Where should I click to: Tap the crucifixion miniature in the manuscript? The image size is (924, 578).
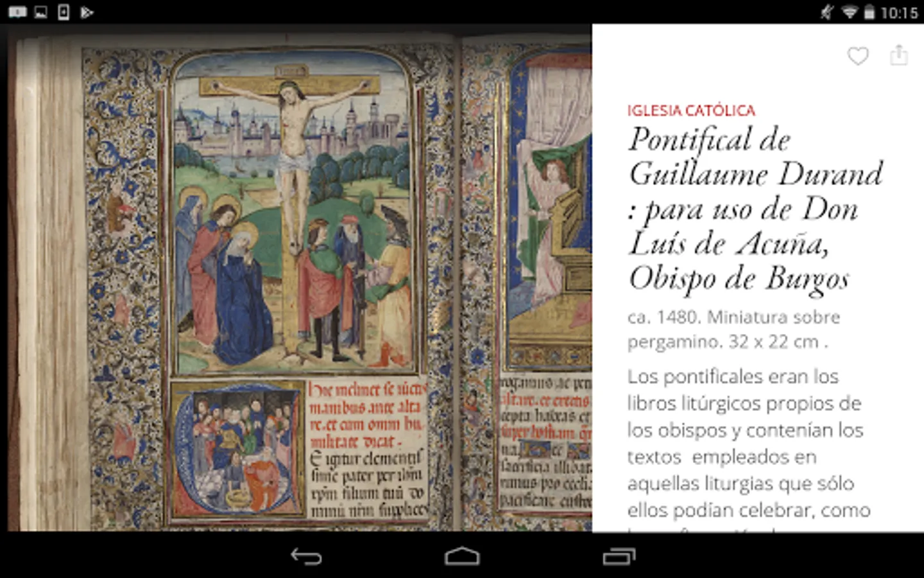(295, 214)
